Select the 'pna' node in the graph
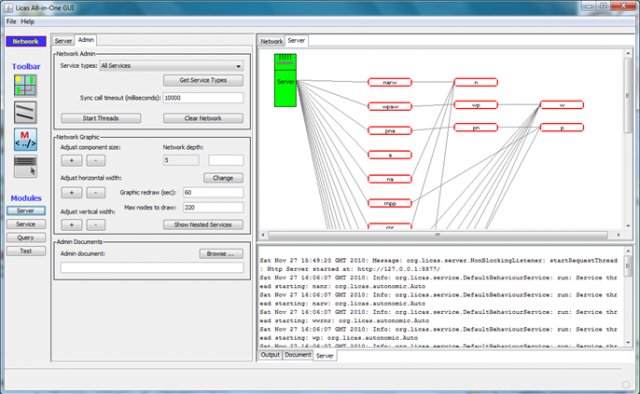 (390, 131)
